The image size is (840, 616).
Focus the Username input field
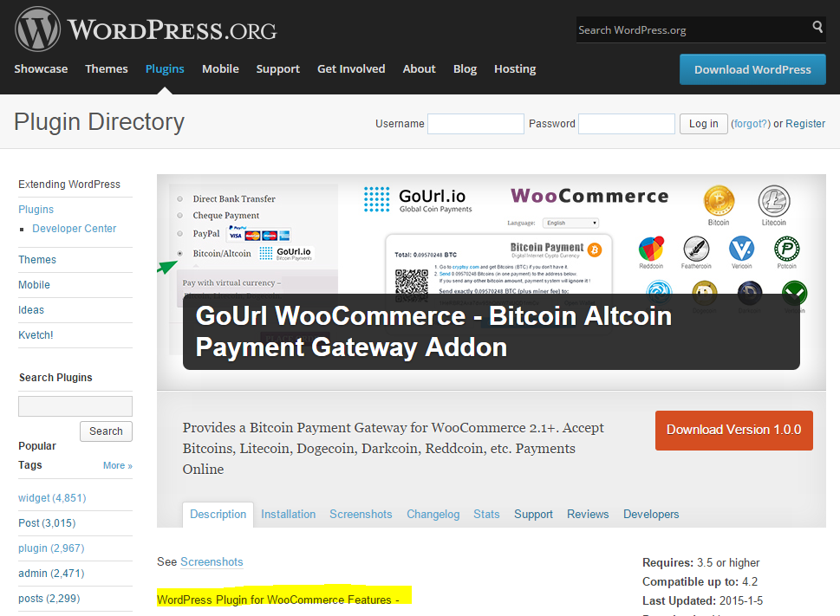pyautogui.click(x=476, y=124)
